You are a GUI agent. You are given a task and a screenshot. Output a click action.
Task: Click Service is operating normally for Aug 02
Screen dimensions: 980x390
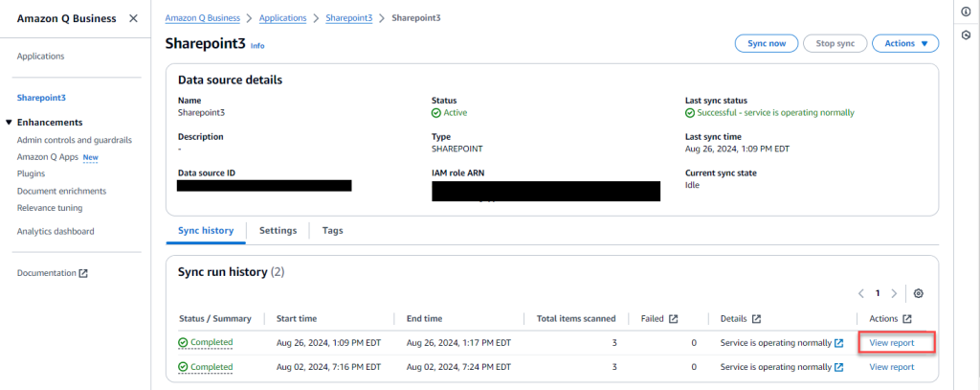point(776,367)
